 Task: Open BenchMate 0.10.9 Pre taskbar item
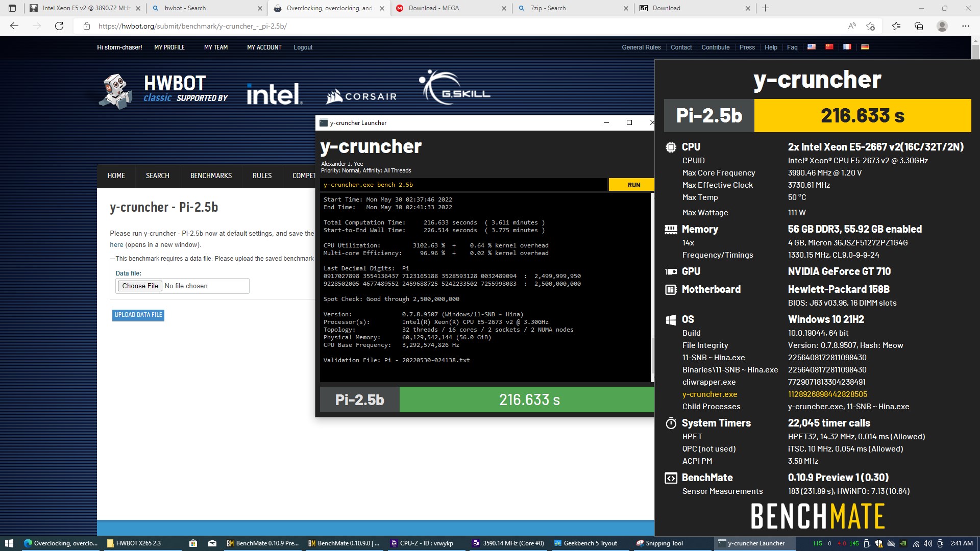[x=263, y=543]
